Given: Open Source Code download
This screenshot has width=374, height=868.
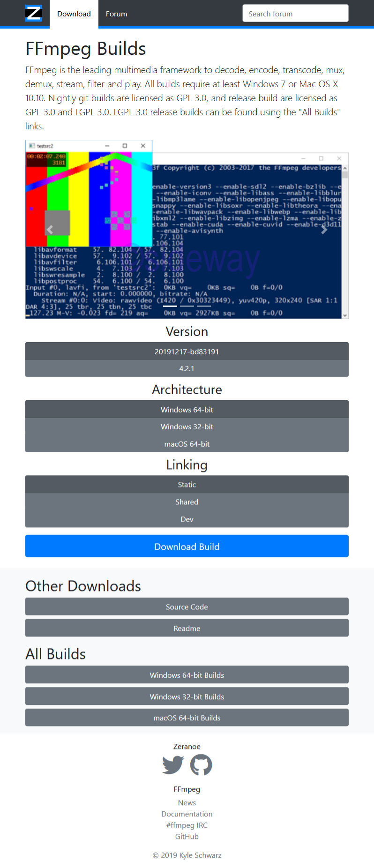Looking at the screenshot, I should [187, 607].
